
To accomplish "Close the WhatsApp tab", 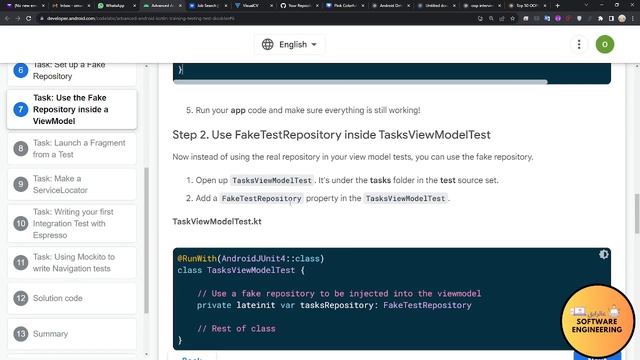I will pyautogui.click(x=134, y=6).
